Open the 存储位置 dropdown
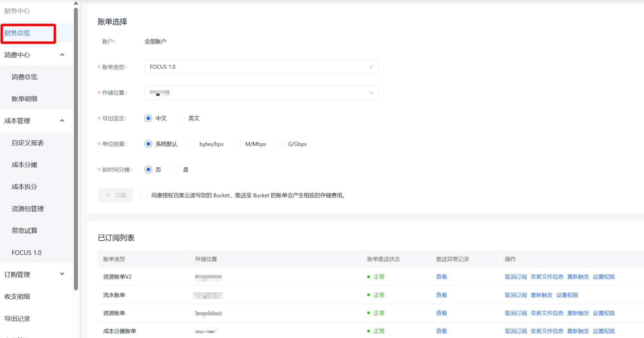 click(x=261, y=93)
